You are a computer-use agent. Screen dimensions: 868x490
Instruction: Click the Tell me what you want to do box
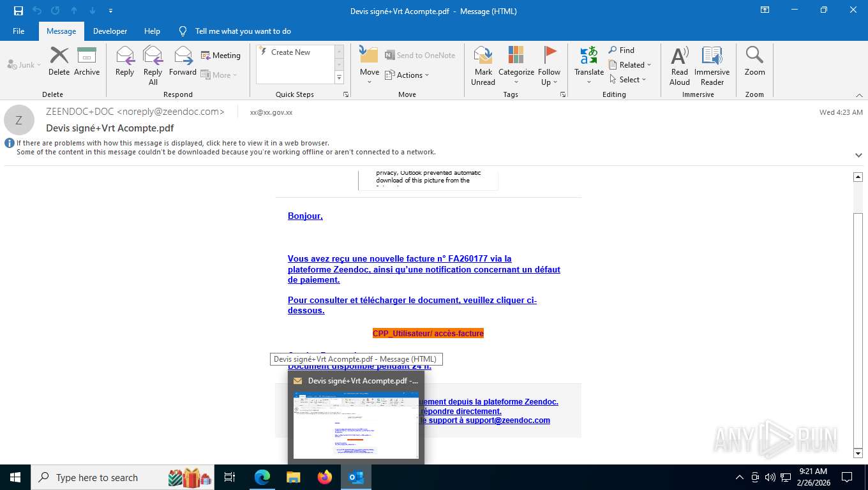point(243,31)
